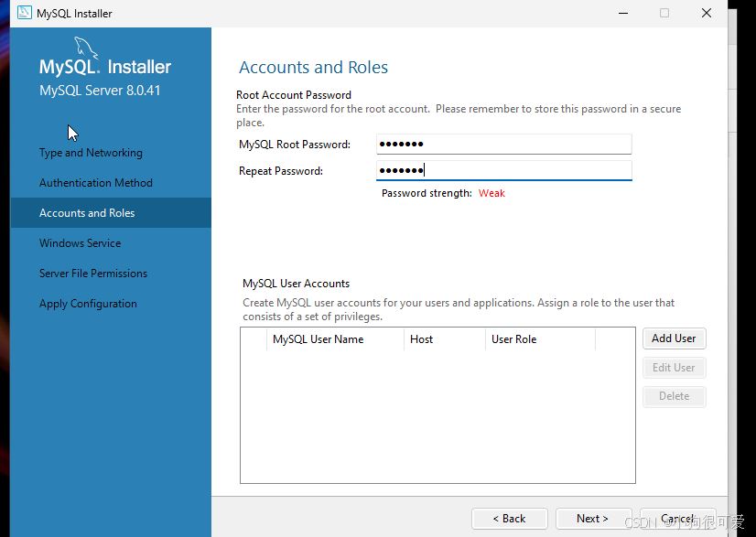Focus the MySQL Root Password field
Screen dimensions: 756x537
pos(503,145)
